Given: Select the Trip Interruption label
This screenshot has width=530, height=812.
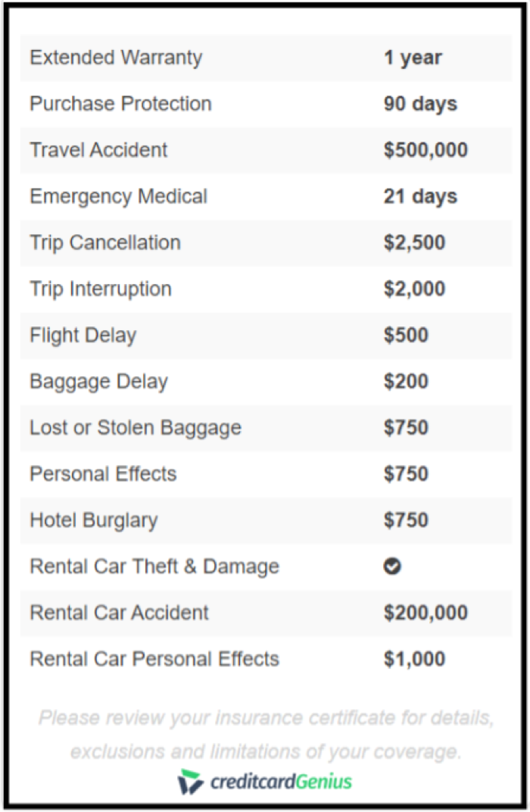Looking at the screenshot, I should click(x=101, y=289).
